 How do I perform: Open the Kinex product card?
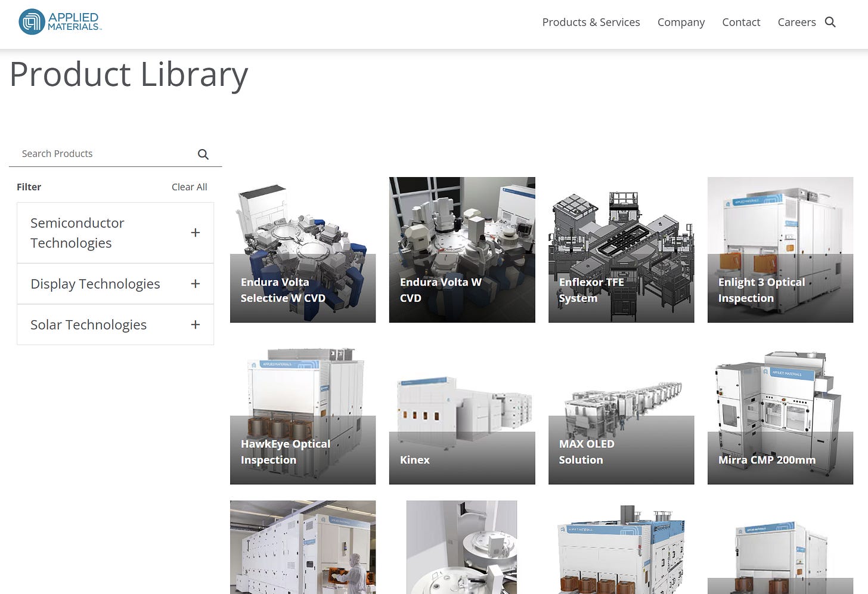462,412
